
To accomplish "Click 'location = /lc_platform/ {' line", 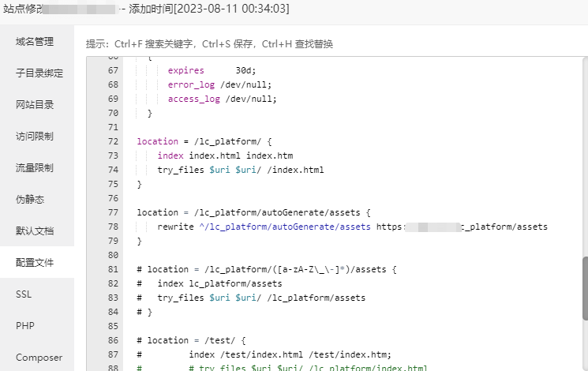I will coord(204,141).
